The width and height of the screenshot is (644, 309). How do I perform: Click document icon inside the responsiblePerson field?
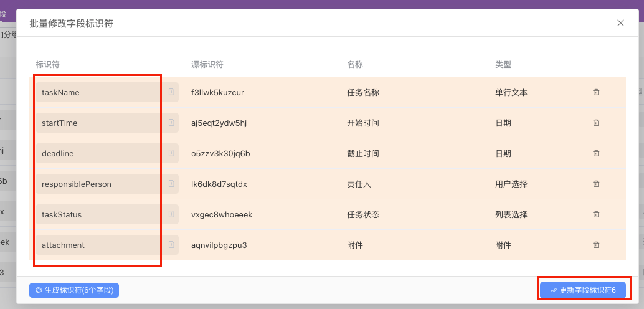[171, 184]
